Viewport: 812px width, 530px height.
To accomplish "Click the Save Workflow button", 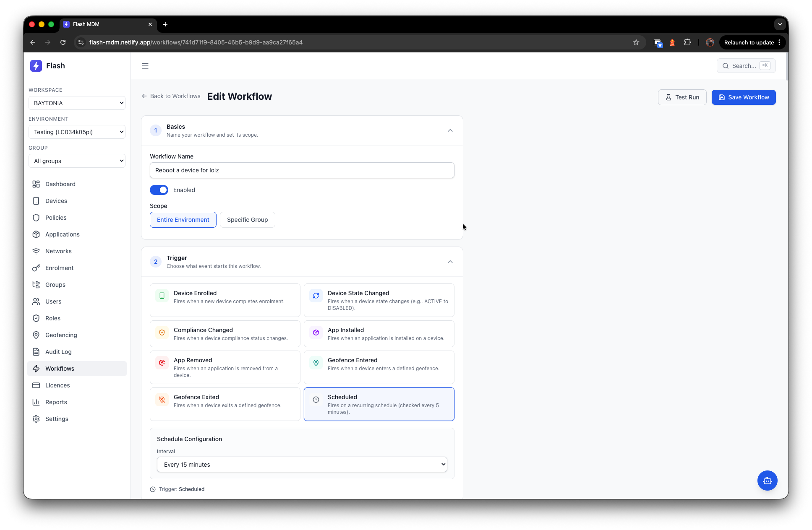I will click(743, 97).
